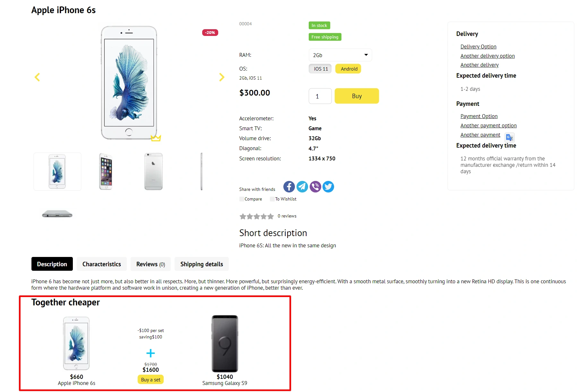Choose Android OS option

349,69
